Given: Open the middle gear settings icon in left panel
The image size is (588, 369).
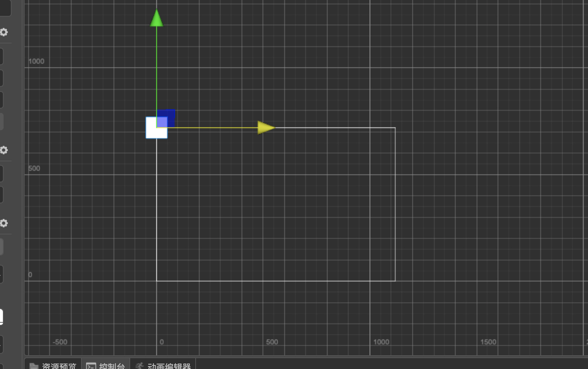Looking at the screenshot, I should point(4,150).
